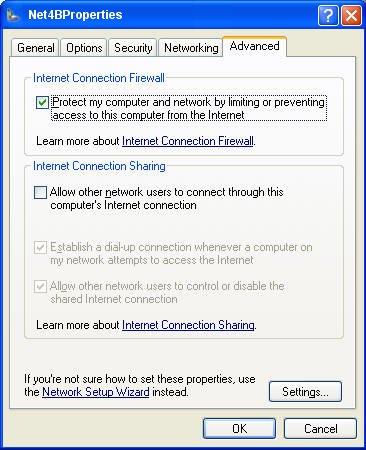Toggle Establish a dial-up connection checkbox
366x450 pixels.
point(40,247)
